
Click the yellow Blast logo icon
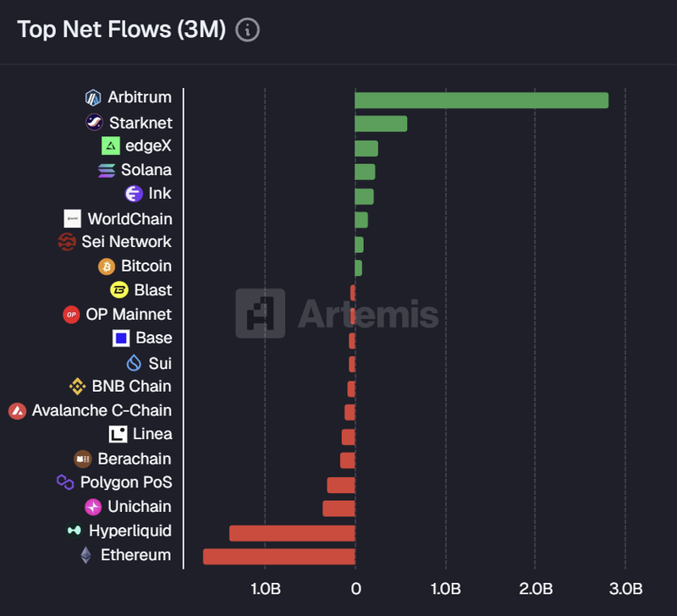[x=119, y=290]
